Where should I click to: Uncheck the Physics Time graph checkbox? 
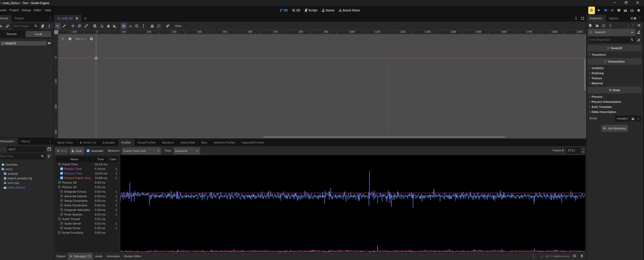click(61, 169)
